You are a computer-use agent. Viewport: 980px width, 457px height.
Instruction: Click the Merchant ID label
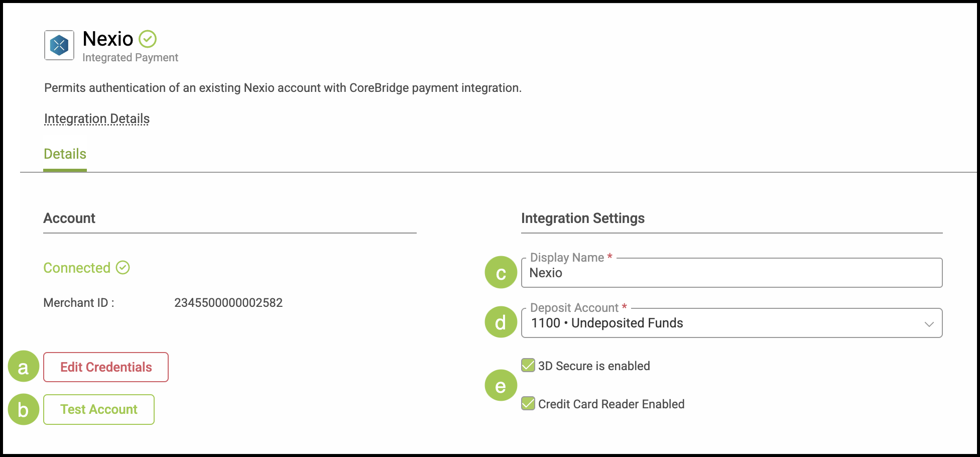click(x=79, y=303)
